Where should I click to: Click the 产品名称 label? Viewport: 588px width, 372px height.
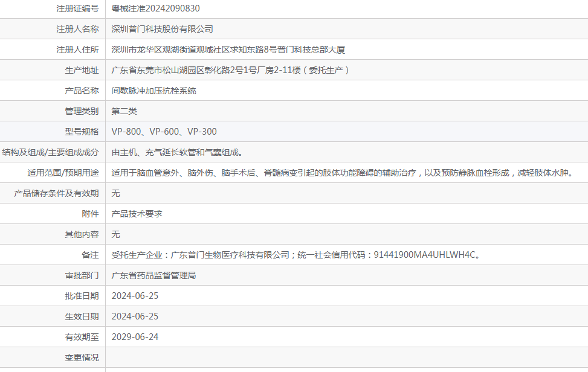pyautogui.click(x=82, y=91)
